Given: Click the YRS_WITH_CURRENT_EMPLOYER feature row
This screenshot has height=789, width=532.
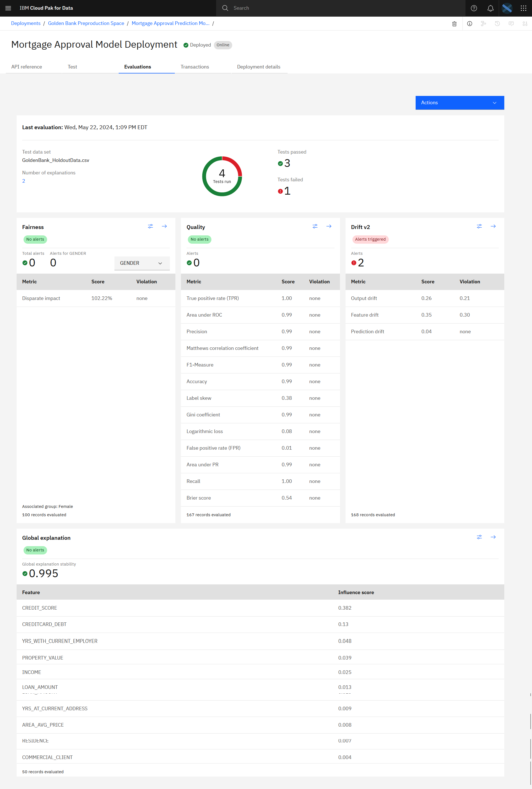Looking at the screenshot, I should 260,641.
